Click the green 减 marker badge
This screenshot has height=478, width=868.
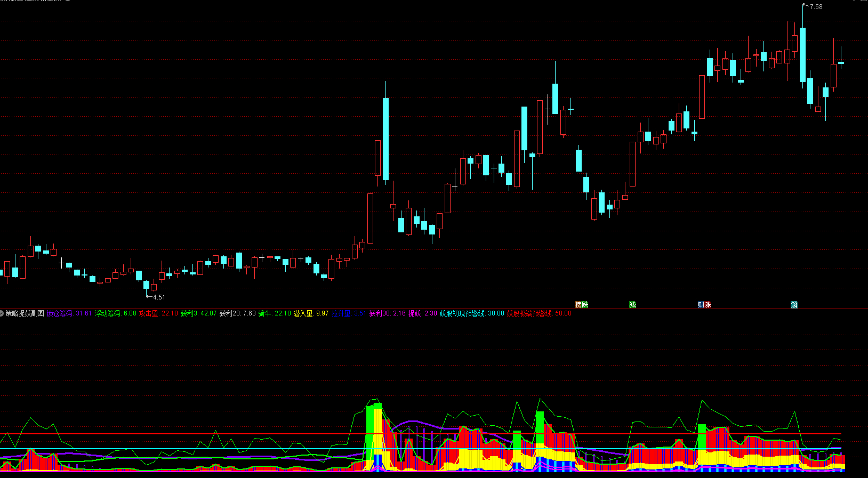point(632,305)
